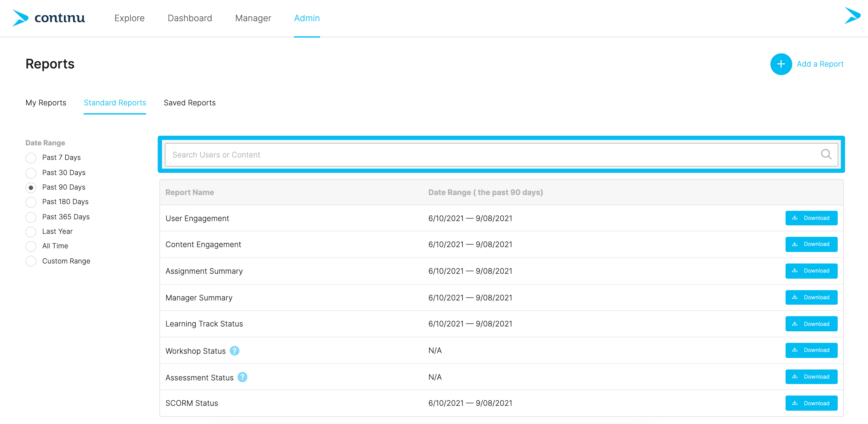Click the User Engagement date range cell
This screenshot has width=868, height=424.
[x=470, y=218]
